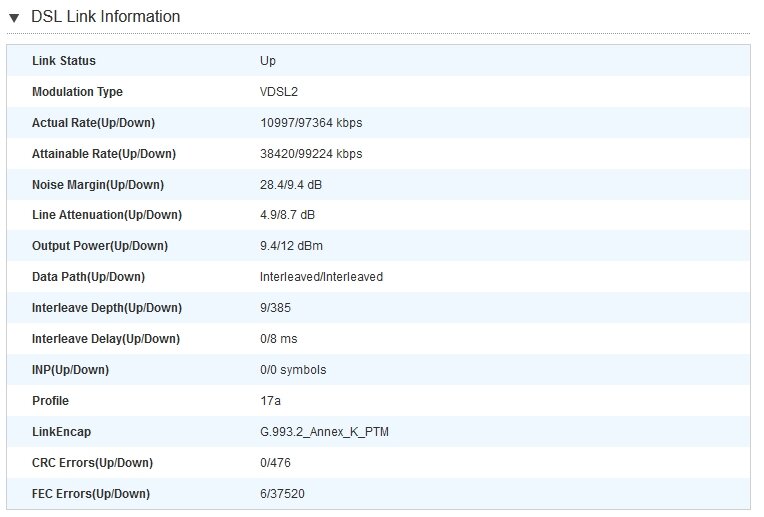This screenshot has width=764, height=517.
Task: Select the Interleave Depth value 9/385
Action: (x=275, y=308)
